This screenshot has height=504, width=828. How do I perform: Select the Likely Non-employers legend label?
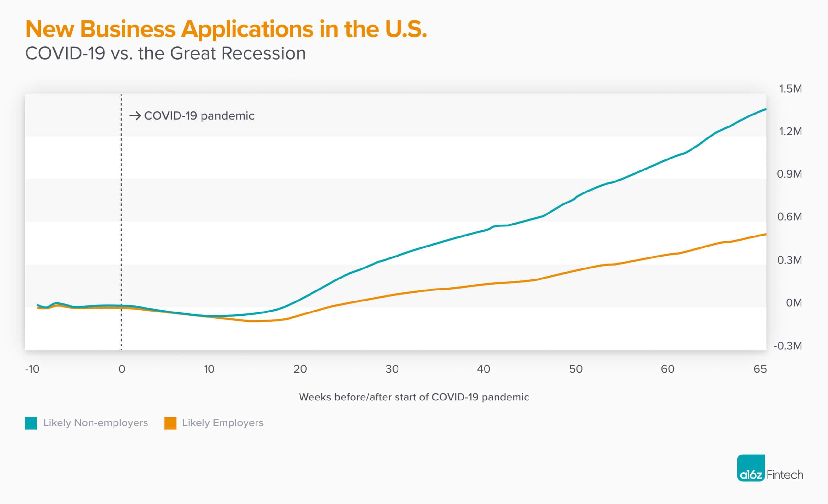pyautogui.click(x=95, y=423)
